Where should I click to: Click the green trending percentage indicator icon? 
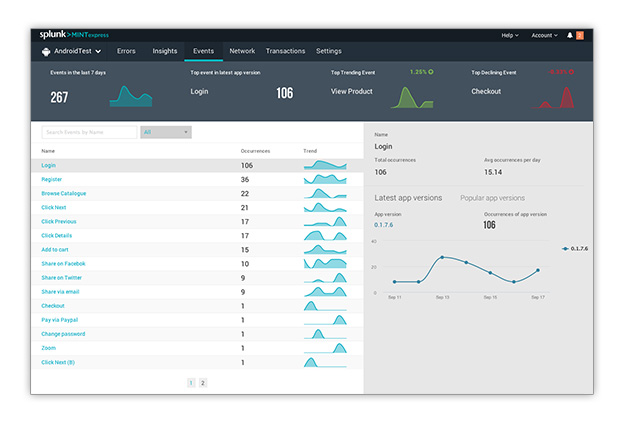coord(431,72)
